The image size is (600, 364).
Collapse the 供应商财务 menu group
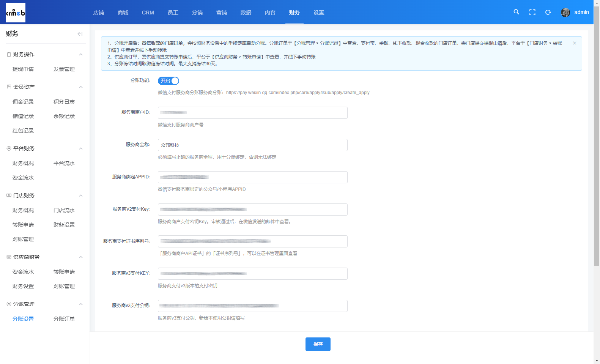(80, 257)
